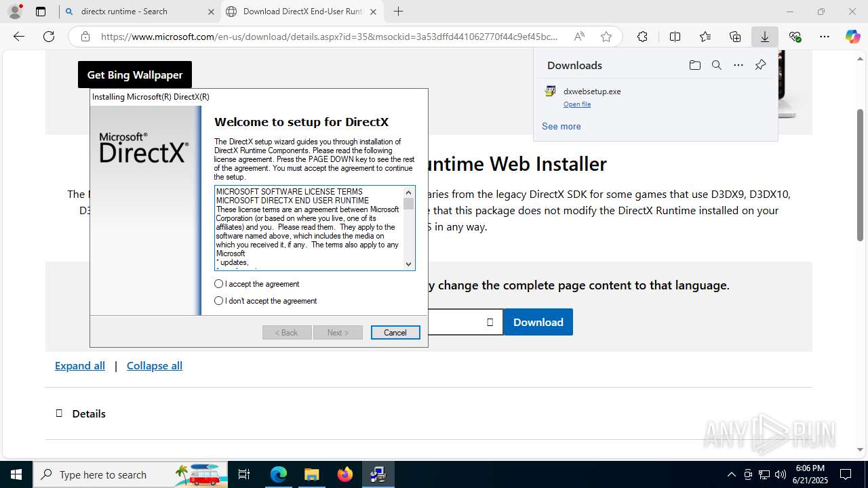Search downloads using magnifier icon
This screenshot has width=868, height=488.
coord(716,65)
